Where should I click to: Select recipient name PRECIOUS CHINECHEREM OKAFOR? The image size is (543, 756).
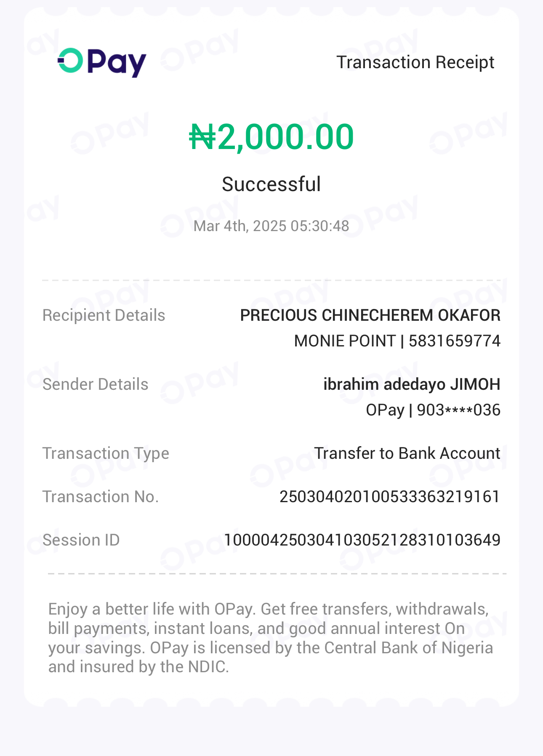tap(370, 315)
